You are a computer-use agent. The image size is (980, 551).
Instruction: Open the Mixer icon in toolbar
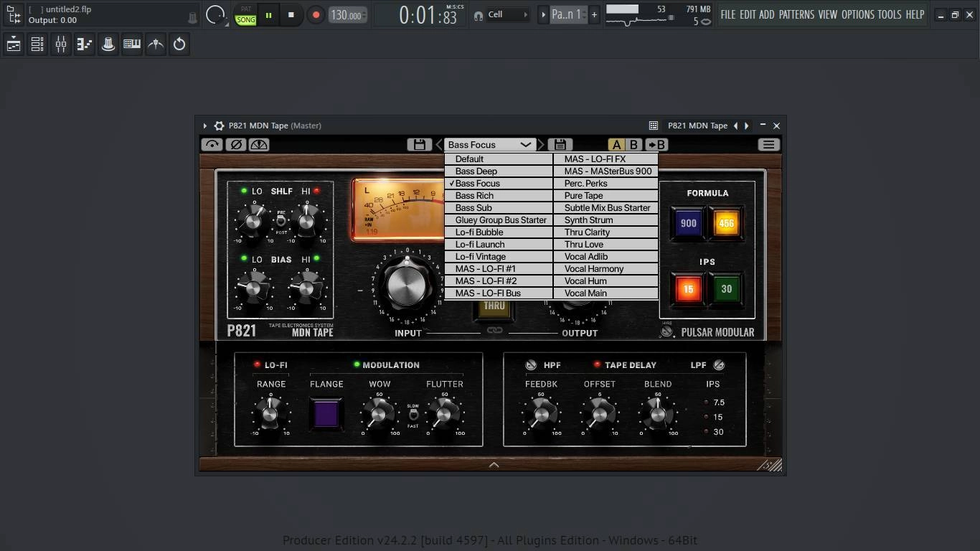[61, 44]
